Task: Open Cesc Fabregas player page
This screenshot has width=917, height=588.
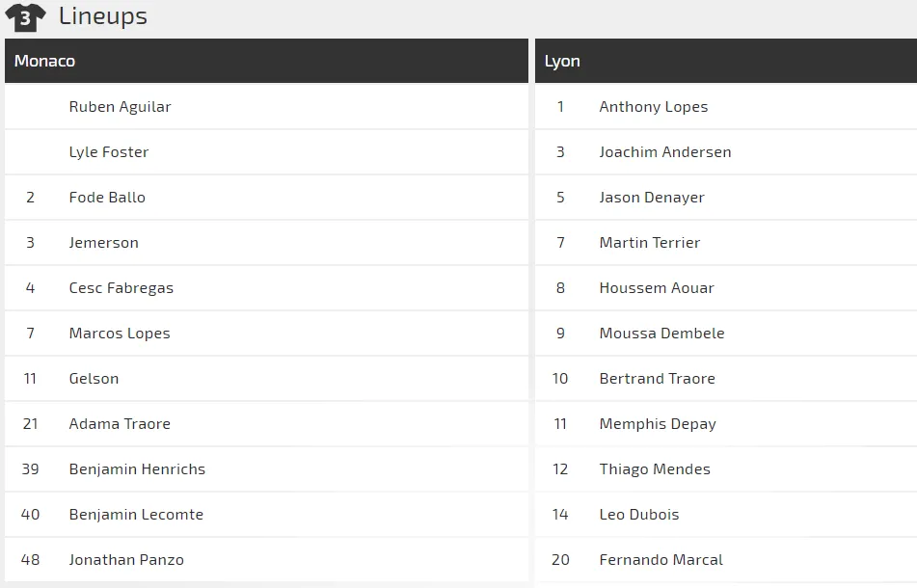Action: 121,288
